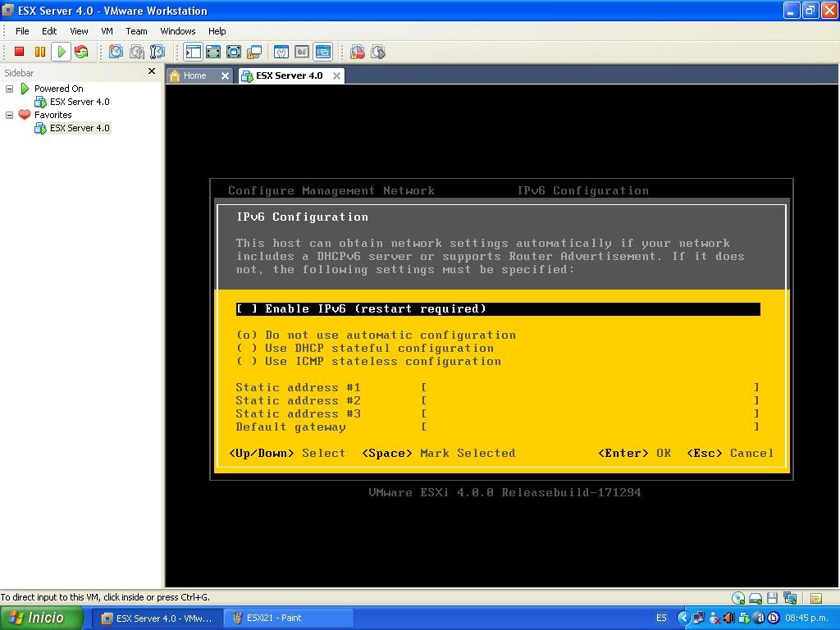Switch to the ESX Server 4.0 tab
This screenshot has height=630, width=840.
point(289,75)
